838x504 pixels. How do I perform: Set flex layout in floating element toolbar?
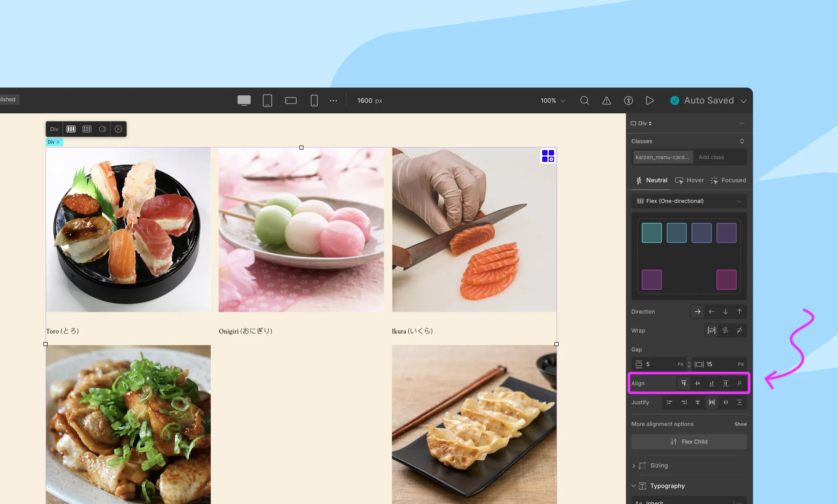[71, 129]
